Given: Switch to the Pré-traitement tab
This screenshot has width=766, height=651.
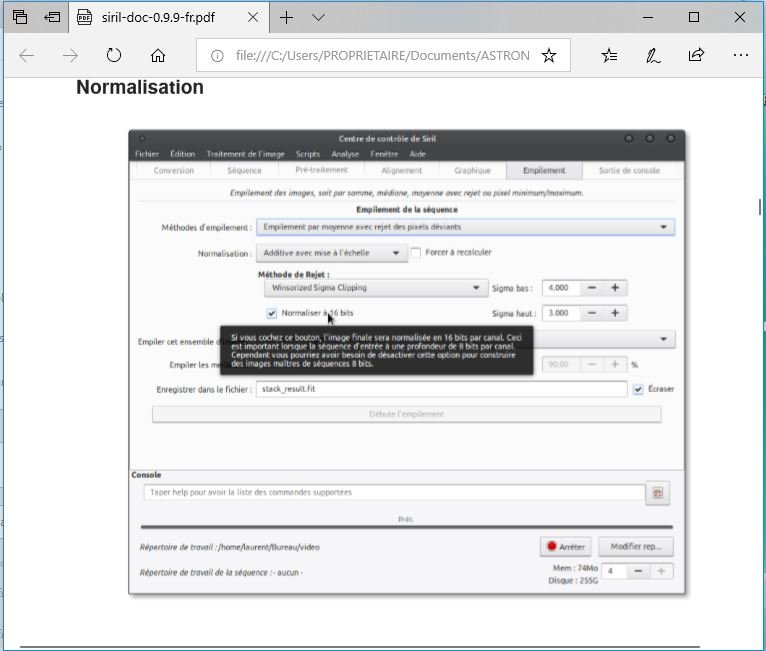Looking at the screenshot, I should pyautogui.click(x=321, y=170).
